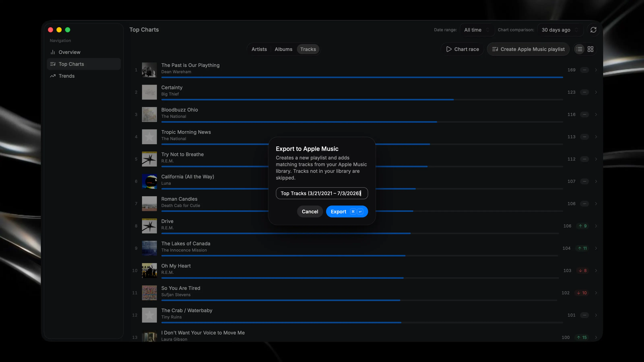Screen dimensions: 644x362
Task: Click the refresh icon in the top bar
Action: click(593, 30)
